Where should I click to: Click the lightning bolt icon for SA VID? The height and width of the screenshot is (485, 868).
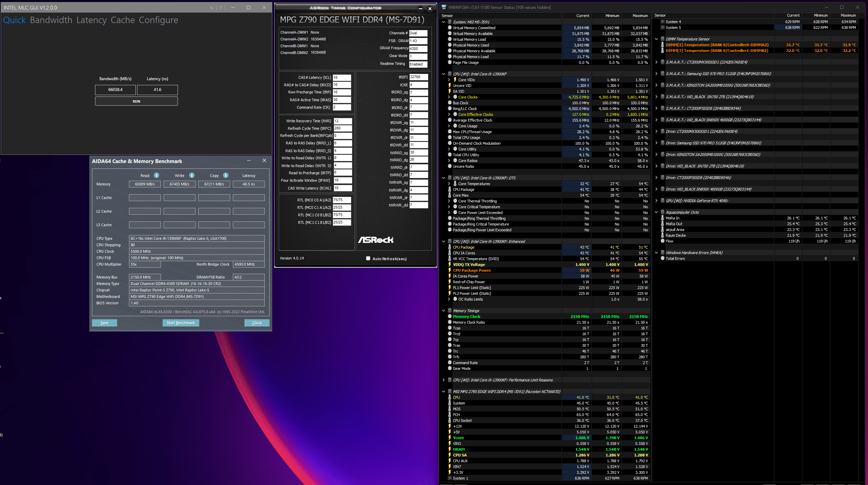point(449,91)
